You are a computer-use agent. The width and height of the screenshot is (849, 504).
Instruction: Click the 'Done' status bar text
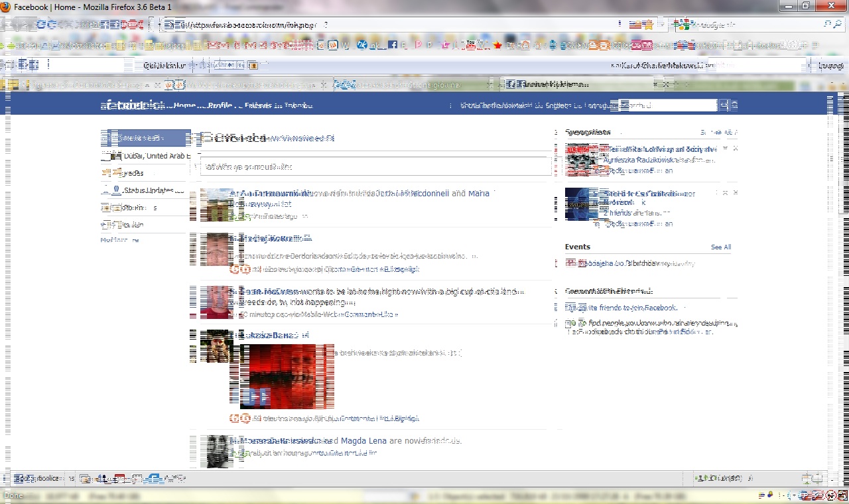pos(13,496)
